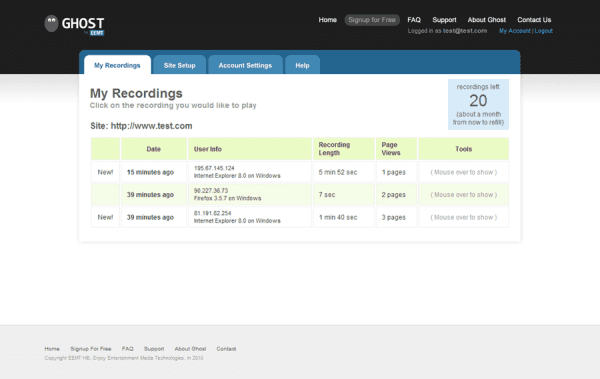This screenshot has width=600, height=379.
Task: Open FAQ in the top navigation
Action: tap(414, 20)
